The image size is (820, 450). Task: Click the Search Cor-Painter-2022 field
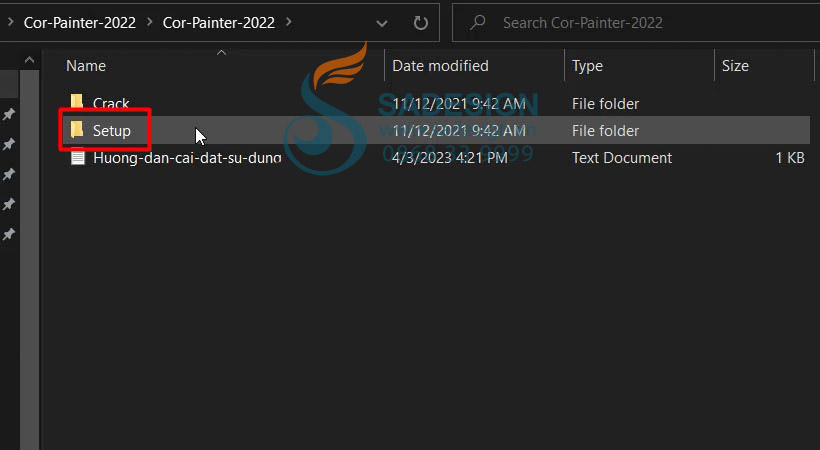(x=636, y=22)
